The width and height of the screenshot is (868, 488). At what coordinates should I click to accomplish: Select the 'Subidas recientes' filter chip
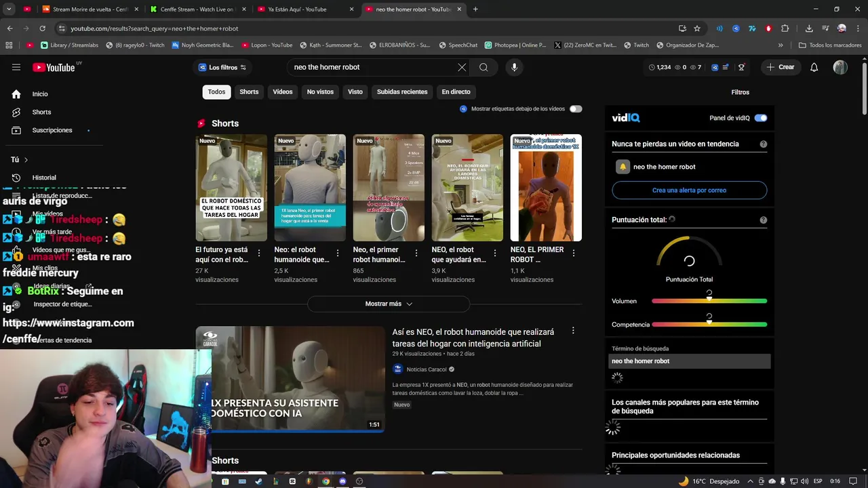(x=402, y=92)
